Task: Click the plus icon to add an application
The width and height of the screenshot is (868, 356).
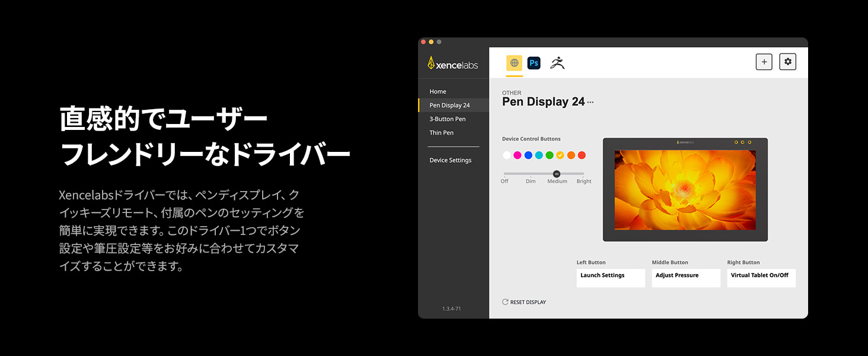Action: pyautogui.click(x=764, y=61)
